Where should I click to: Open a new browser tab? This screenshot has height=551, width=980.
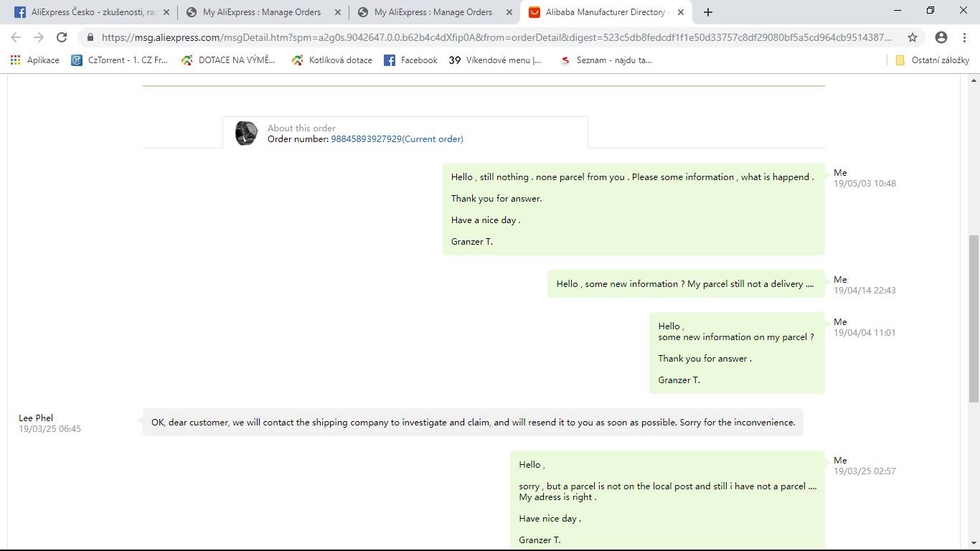(708, 12)
